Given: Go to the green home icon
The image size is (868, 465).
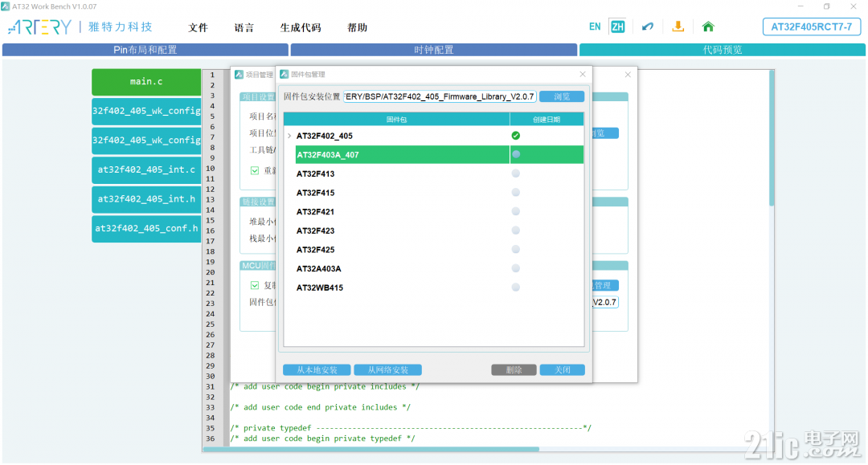Looking at the screenshot, I should (x=708, y=27).
